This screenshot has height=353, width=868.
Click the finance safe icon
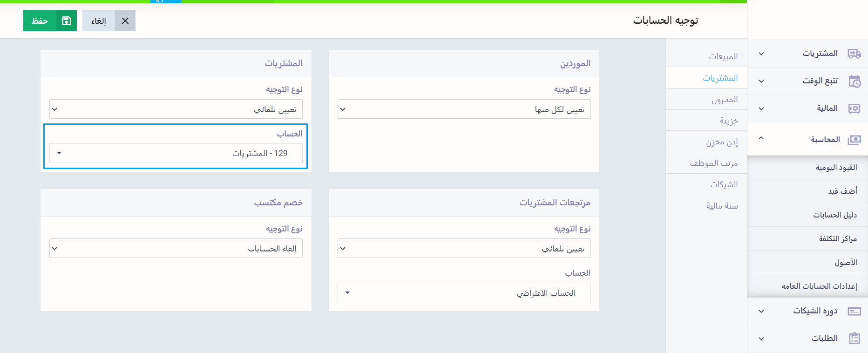click(854, 109)
